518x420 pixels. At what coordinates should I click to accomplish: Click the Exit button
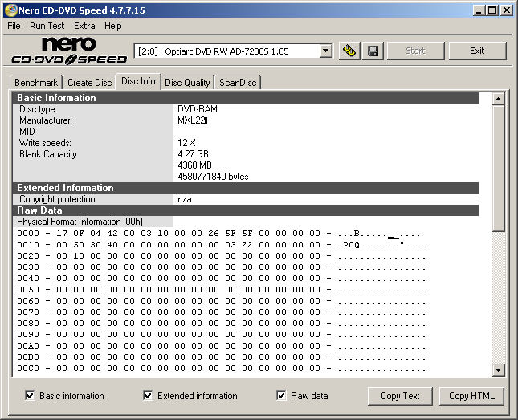pos(477,51)
